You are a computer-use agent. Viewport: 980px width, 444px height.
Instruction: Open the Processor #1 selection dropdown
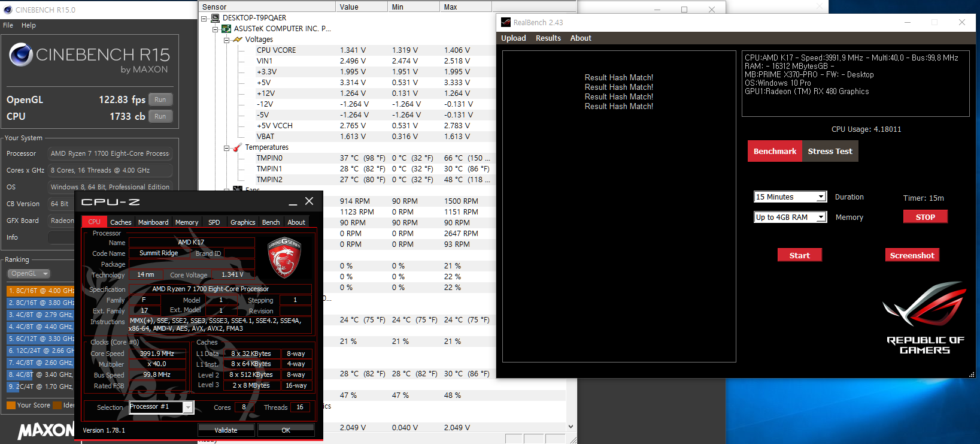(x=188, y=407)
